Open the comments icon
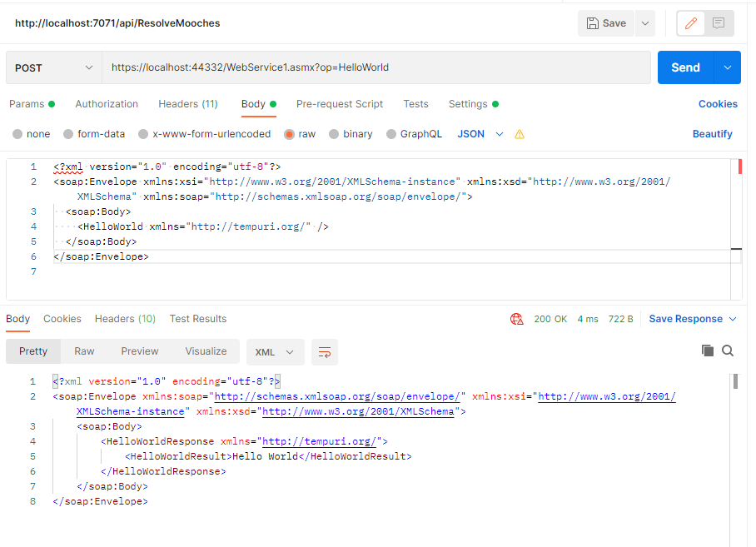 tap(719, 23)
